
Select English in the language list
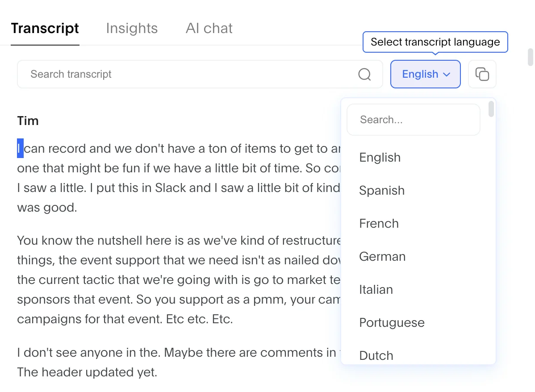point(380,157)
